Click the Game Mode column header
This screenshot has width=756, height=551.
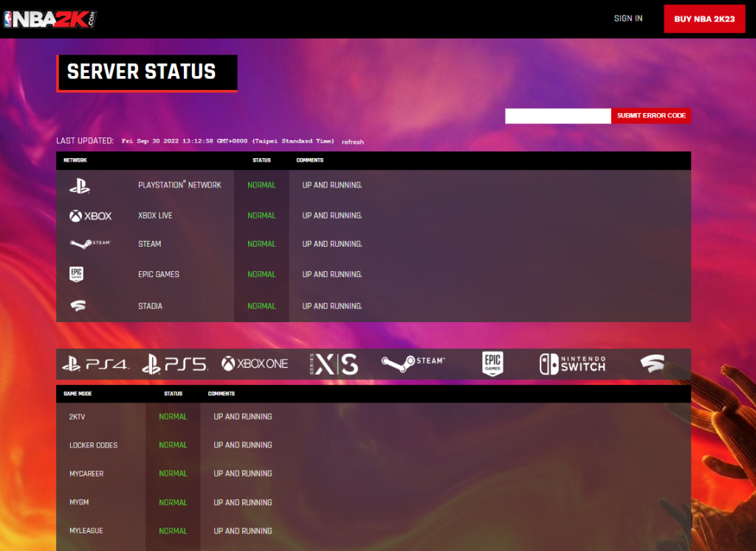click(x=78, y=394)
